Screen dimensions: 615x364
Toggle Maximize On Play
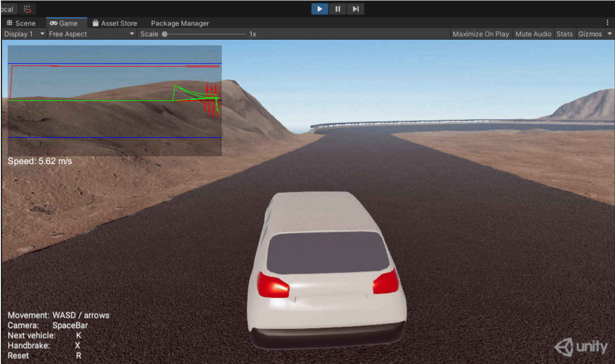tap(480, 34)
